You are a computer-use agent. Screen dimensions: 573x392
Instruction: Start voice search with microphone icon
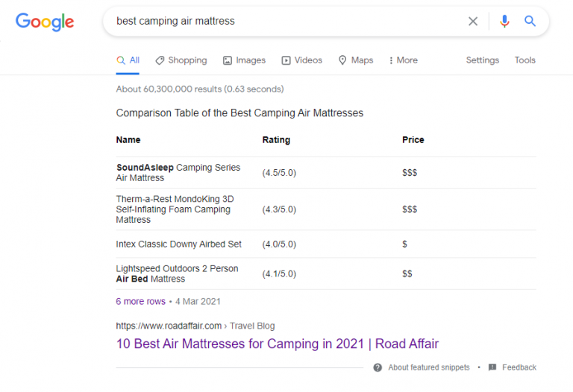tap(504, 22)
